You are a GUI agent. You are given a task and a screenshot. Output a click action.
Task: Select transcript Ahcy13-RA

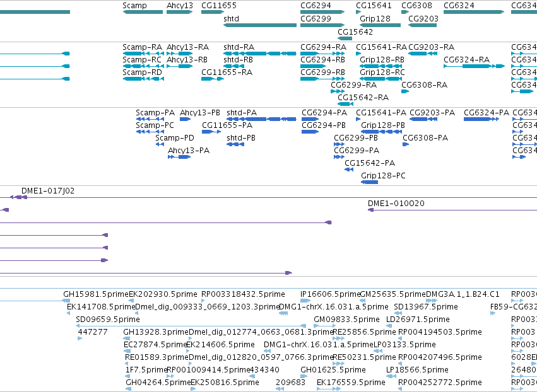pyautogui.click(x=187, y=47)
